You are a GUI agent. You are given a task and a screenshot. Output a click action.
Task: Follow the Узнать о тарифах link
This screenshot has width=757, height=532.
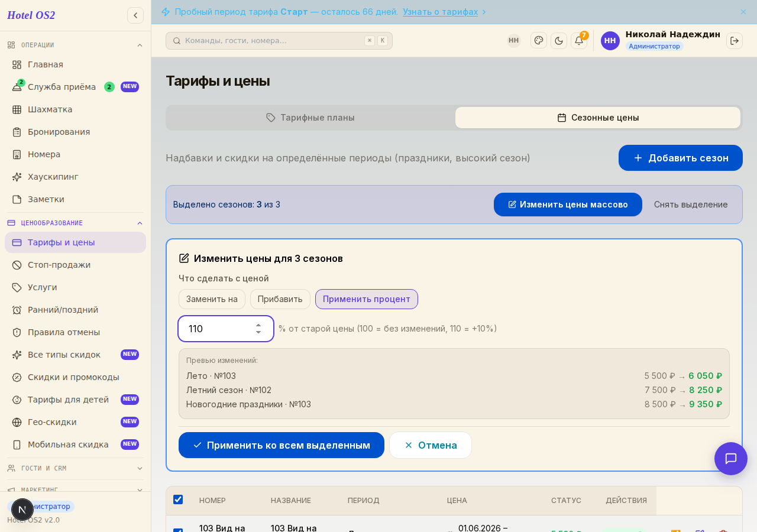click(x=441, y=12)
